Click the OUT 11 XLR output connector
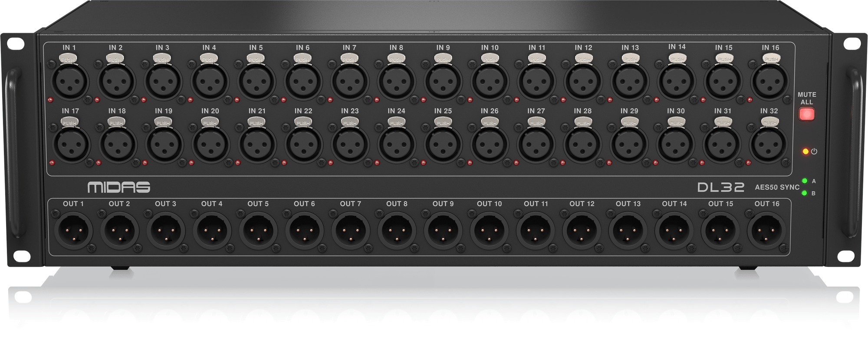Screen dimensions: 868x337 536,230
